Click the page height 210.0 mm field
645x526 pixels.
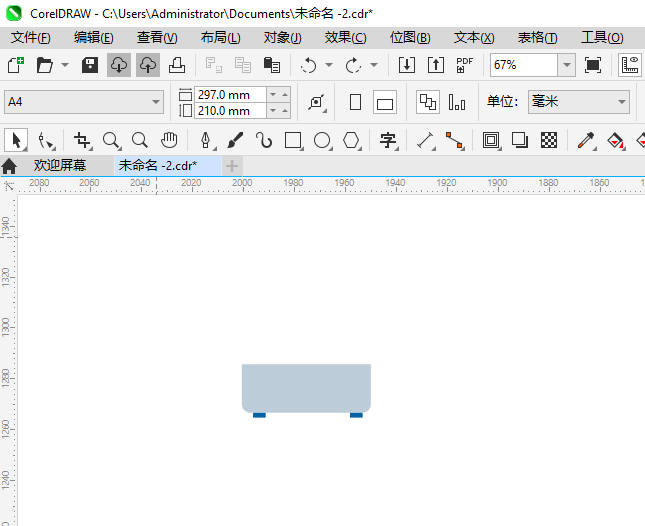click(230, 111)
